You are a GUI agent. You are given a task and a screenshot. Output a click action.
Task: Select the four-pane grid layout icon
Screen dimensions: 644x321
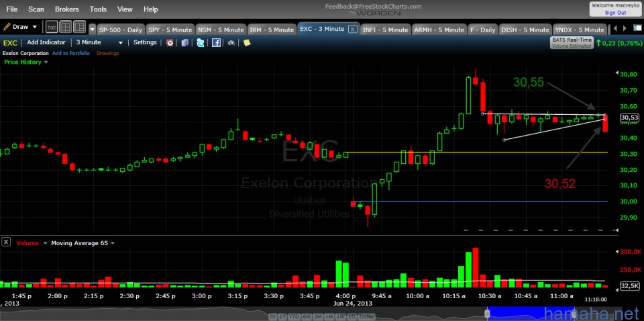[65, 27]
